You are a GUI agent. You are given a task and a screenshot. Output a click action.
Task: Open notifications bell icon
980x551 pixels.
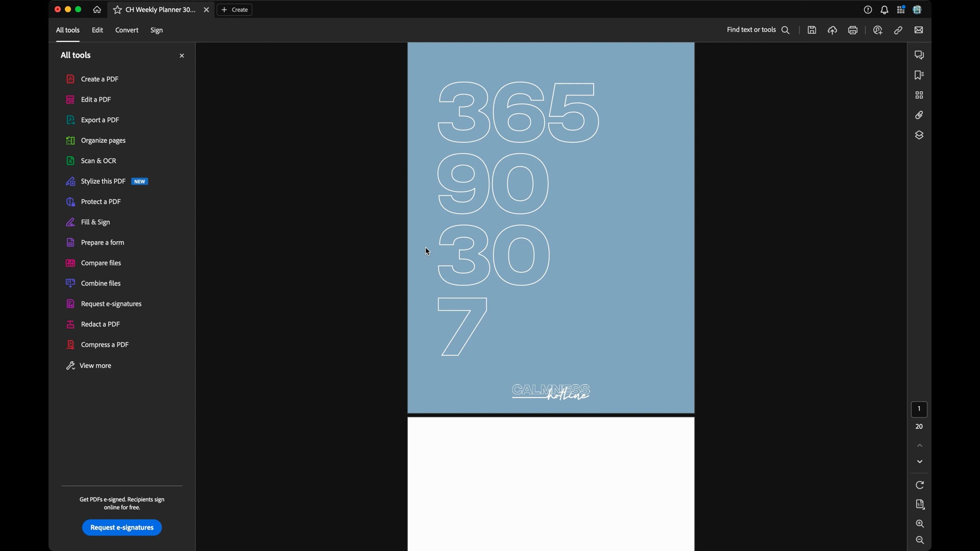(885, 10)
